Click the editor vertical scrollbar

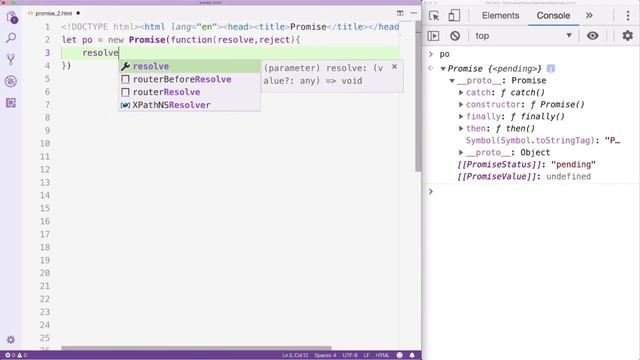[418, 96]
